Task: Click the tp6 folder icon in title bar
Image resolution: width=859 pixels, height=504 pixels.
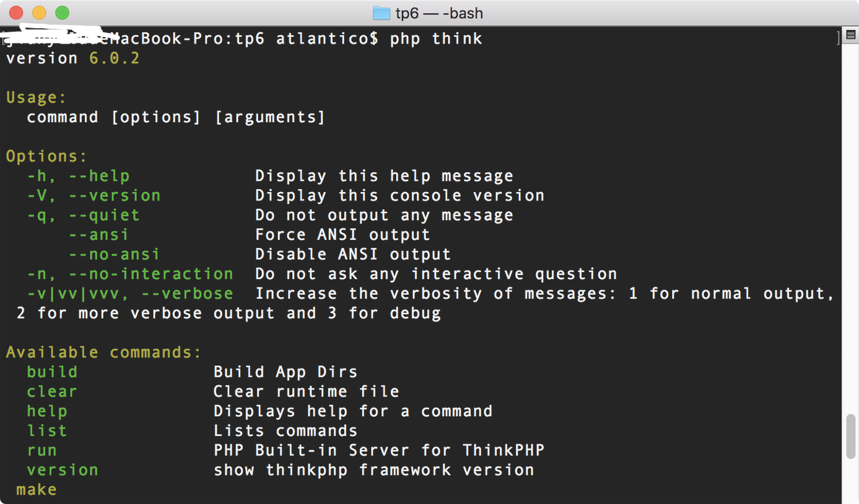Action: tap(381, 13)
